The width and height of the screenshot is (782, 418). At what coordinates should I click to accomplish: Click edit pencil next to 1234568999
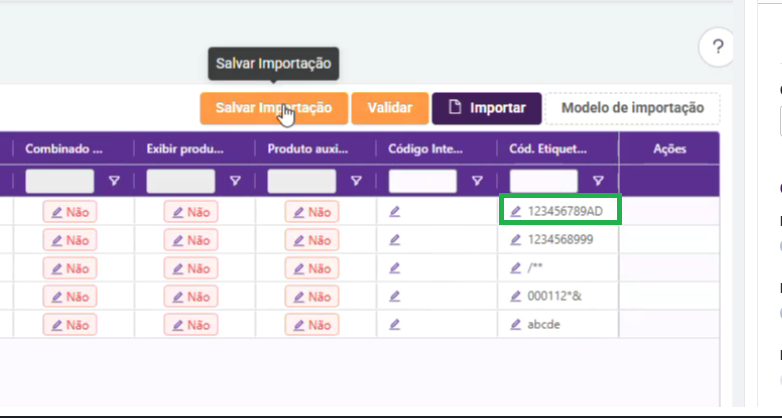point(516,240)
